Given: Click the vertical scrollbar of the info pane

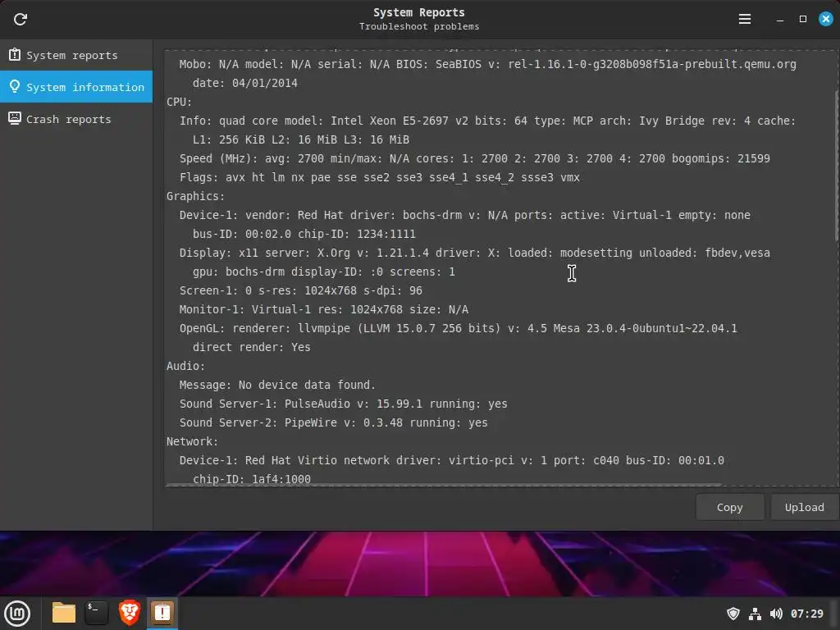Looking at the screenshot, I should coord(837,166).
